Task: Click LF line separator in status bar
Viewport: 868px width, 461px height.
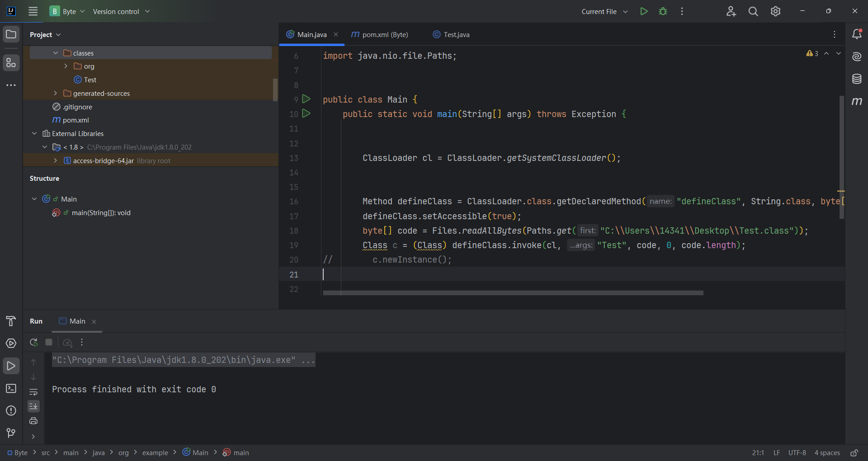Action: [777, 453]
